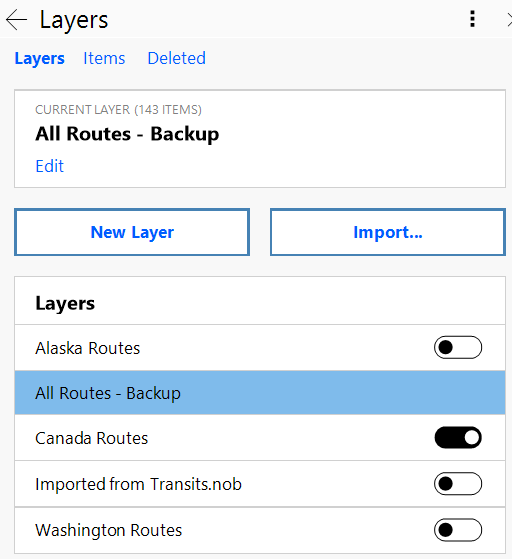Pick the Washington Routes layer name

[x=109, y=530]
